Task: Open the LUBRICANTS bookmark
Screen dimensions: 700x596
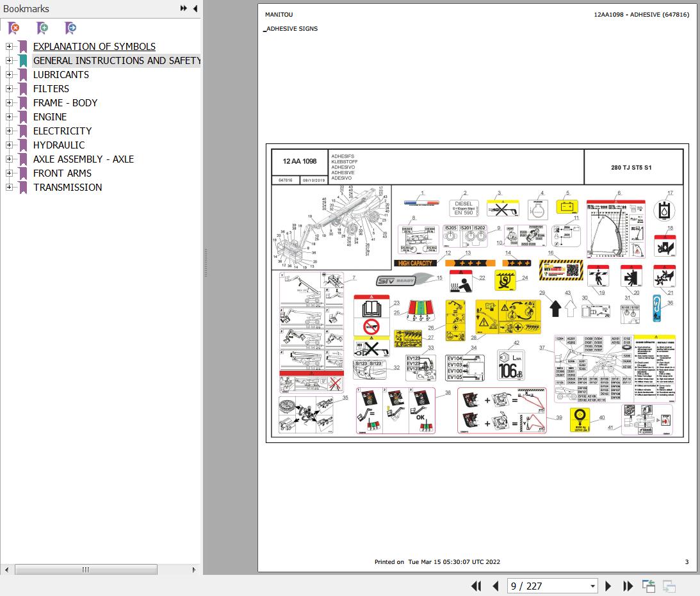Action: click(x=61, y=74)
